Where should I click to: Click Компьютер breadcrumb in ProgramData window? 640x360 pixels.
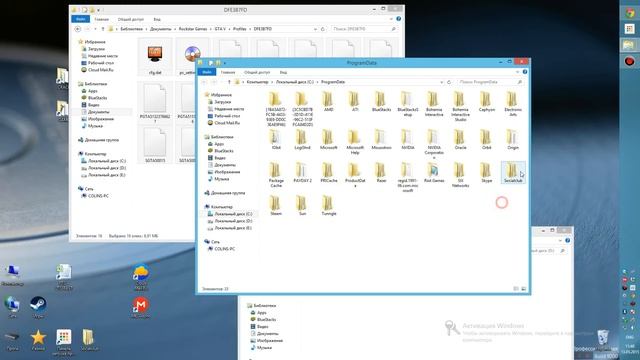[257, 82]
